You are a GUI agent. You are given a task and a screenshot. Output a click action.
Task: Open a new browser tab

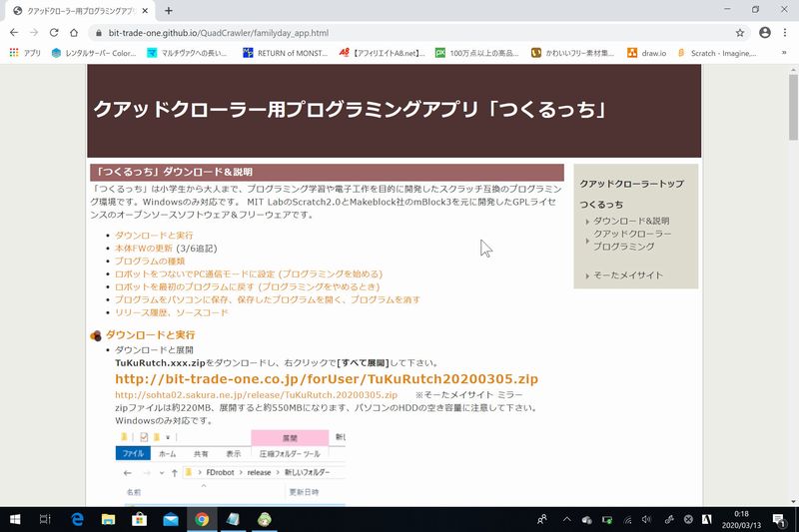[168, 10]
